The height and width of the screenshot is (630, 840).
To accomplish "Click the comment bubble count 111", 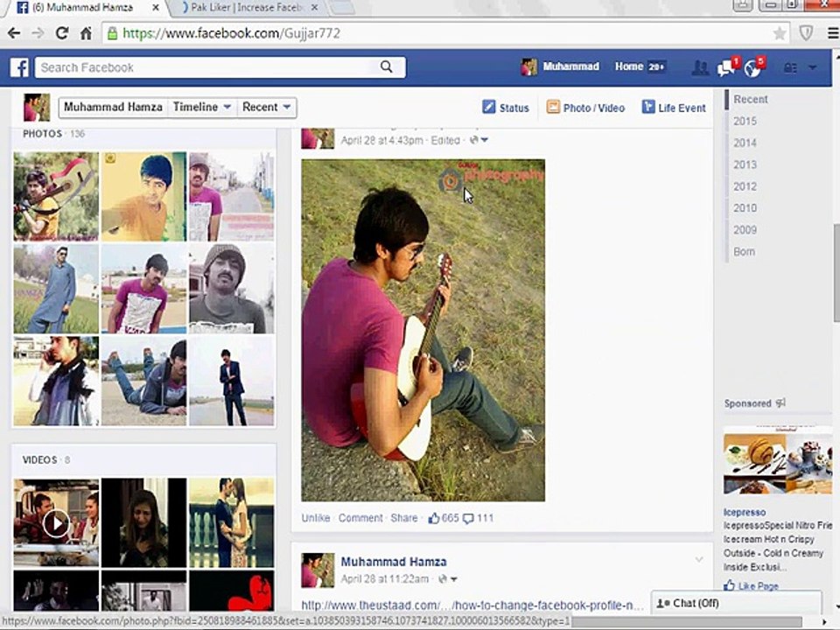I will (478, 518).
